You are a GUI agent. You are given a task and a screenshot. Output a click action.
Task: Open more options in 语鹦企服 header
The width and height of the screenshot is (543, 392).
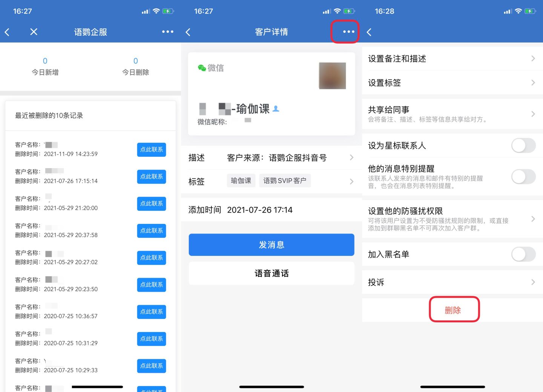(167, 32)
